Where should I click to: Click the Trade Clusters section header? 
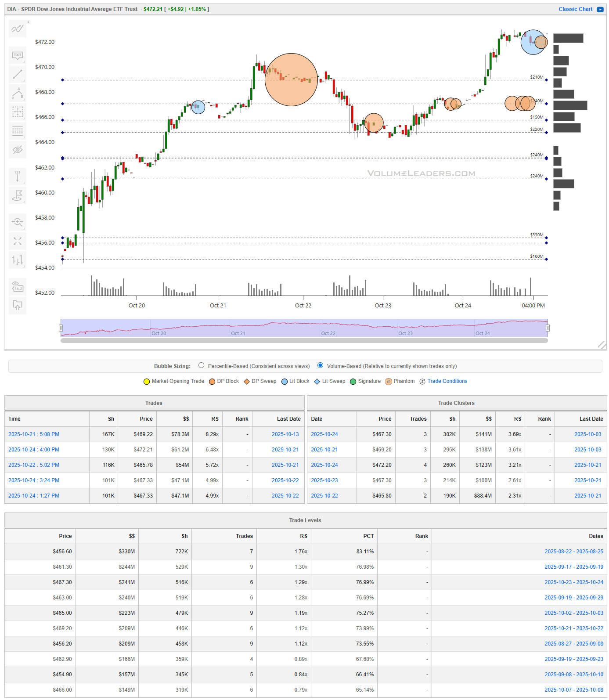coord(456,403)
